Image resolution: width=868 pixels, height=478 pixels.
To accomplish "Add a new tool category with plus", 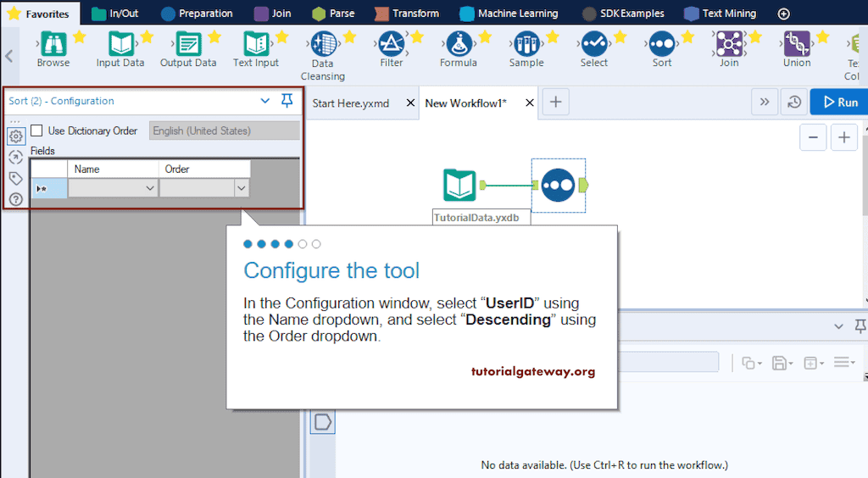I will tap(784, 14).
